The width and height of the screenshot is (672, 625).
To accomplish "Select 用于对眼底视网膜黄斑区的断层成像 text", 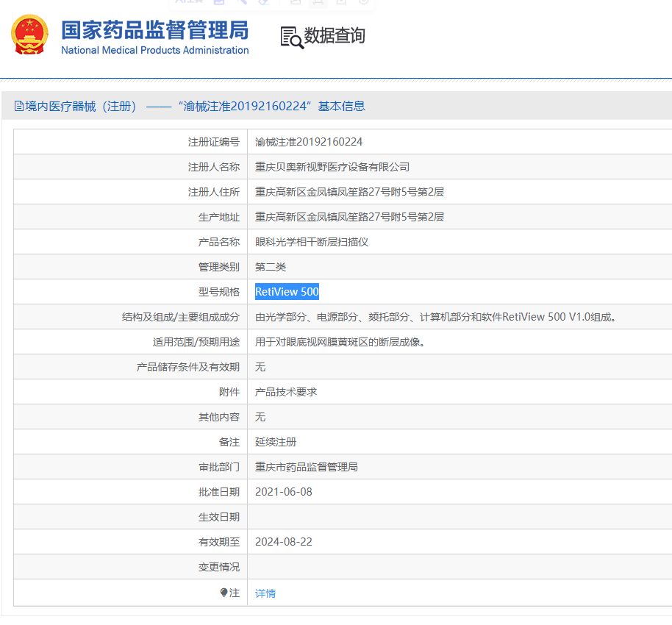I will [340, 342].
